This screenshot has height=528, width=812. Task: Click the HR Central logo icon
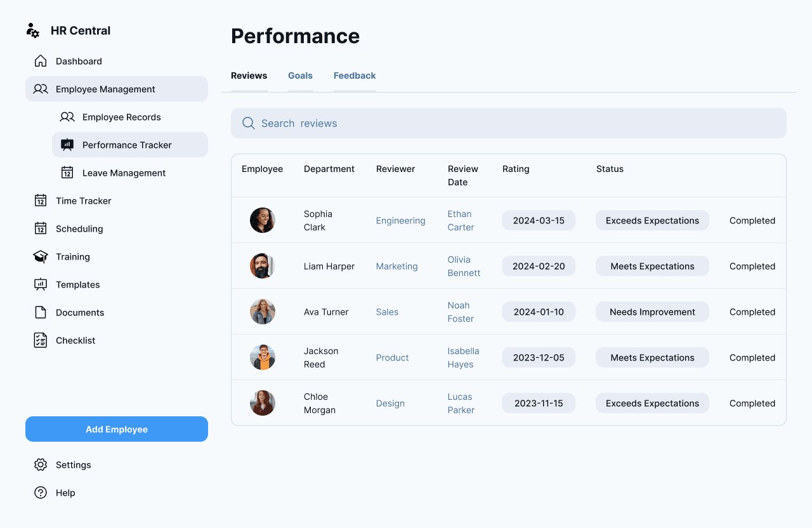pyautogui.click(x=32, y=30)
